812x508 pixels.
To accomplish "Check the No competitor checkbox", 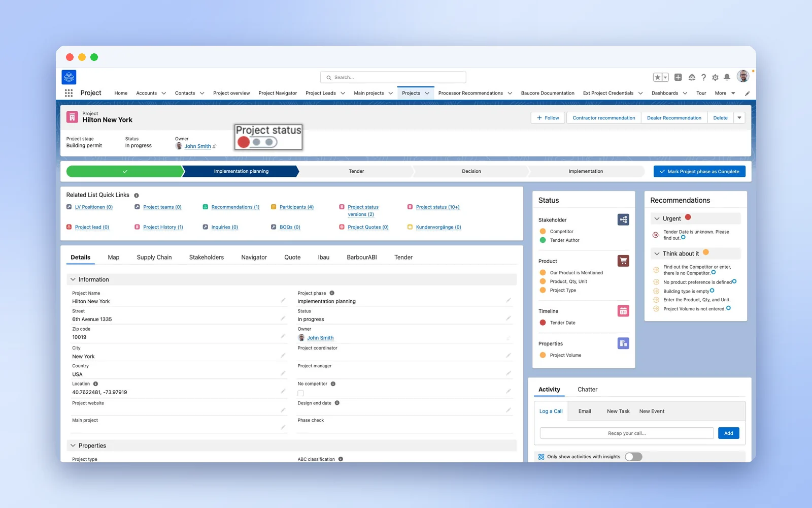I will tap(300, 393).
